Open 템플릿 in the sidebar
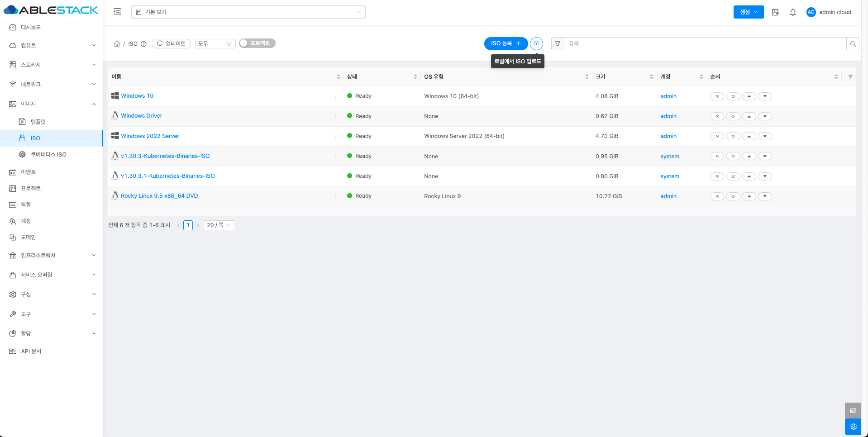Viewport: 868px width, 437px height. (x=38, y=122)
